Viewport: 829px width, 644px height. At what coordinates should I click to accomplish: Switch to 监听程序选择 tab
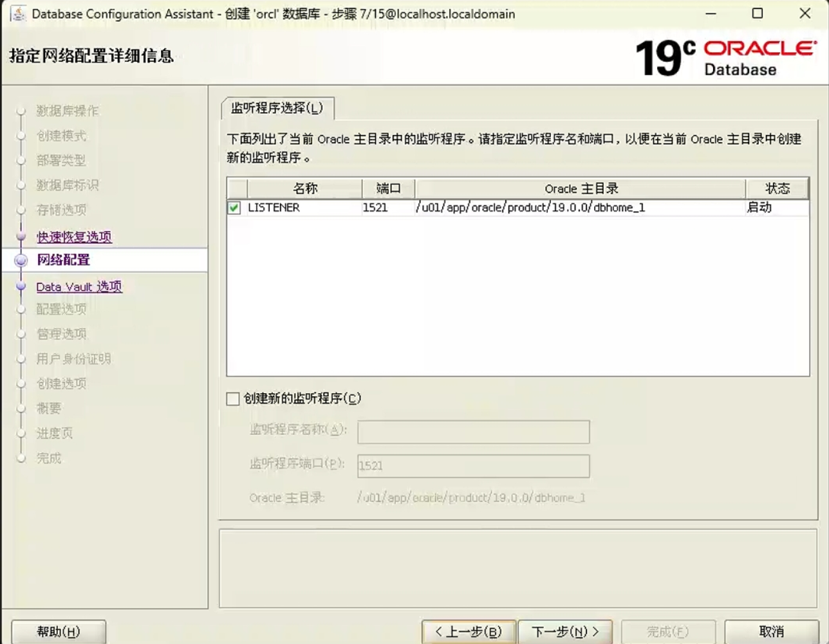[x=277, y=108]
